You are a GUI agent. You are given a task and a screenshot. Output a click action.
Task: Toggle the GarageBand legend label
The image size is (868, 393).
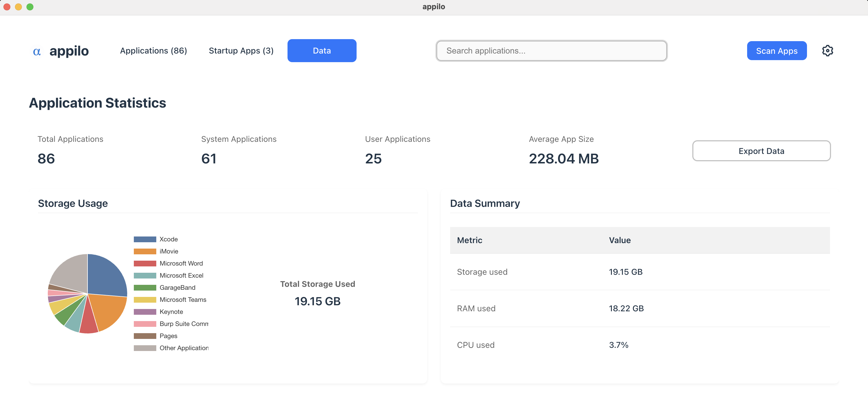click(177, 288)
